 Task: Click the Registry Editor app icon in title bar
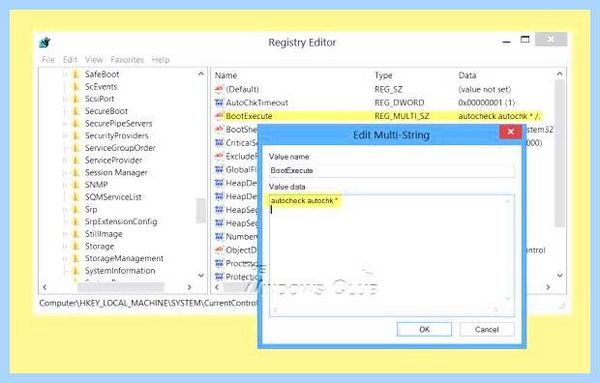click(45, 42)
